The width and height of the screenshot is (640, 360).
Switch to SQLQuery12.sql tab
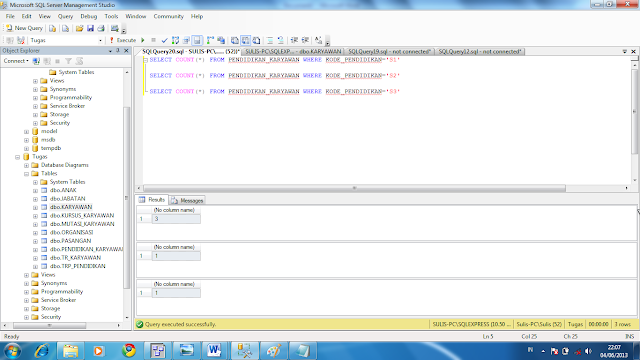tap(480, 51)
